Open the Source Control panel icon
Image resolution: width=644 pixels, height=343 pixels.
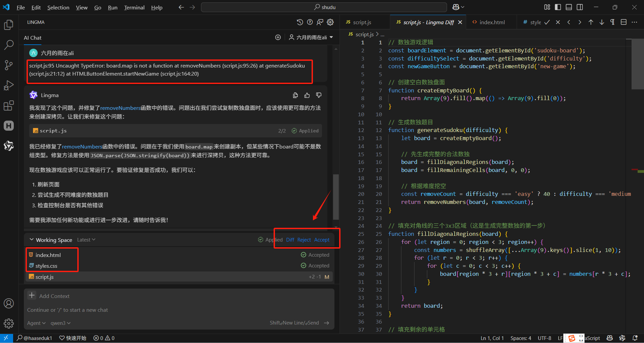(8, 65)
